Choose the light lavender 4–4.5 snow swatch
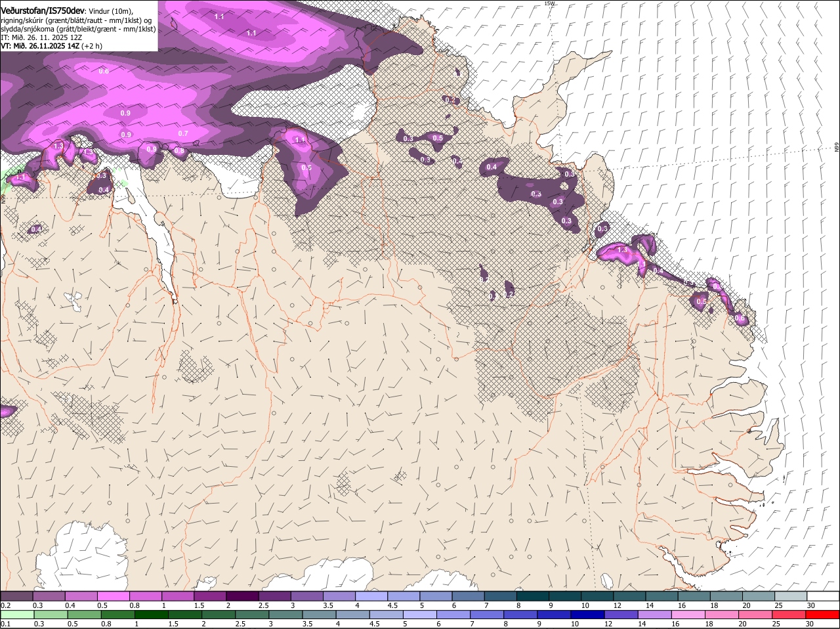 tap(370, 596)
